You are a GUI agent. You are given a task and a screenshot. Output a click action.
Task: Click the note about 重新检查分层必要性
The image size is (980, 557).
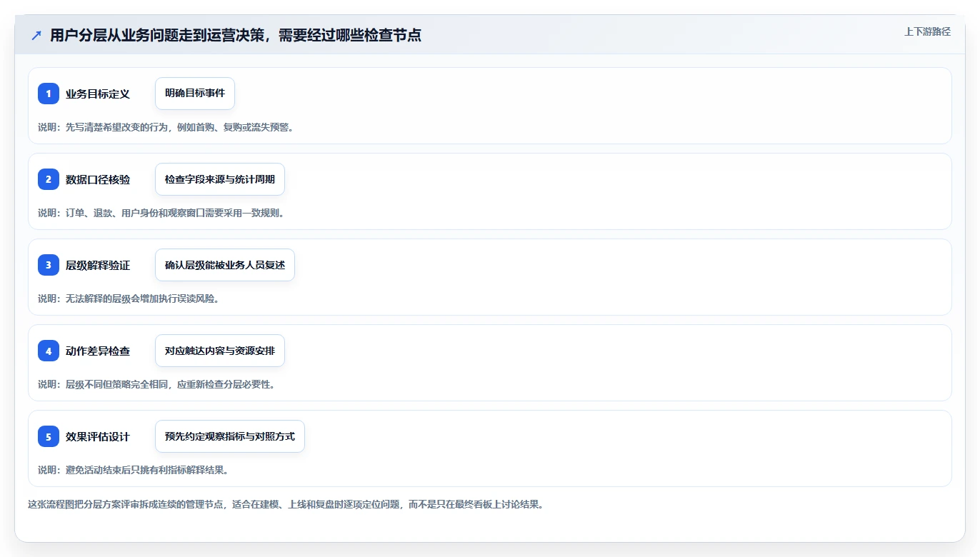(156, 384)
